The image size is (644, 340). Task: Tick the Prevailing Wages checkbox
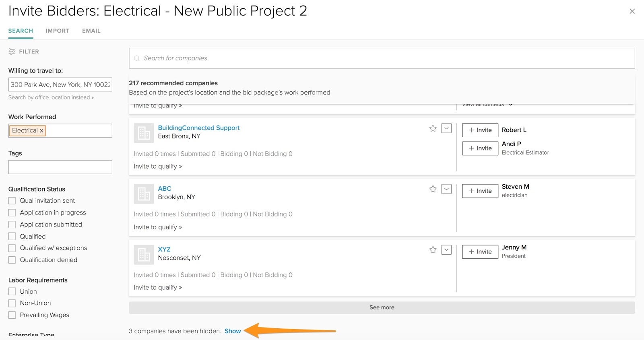point(12,315)
